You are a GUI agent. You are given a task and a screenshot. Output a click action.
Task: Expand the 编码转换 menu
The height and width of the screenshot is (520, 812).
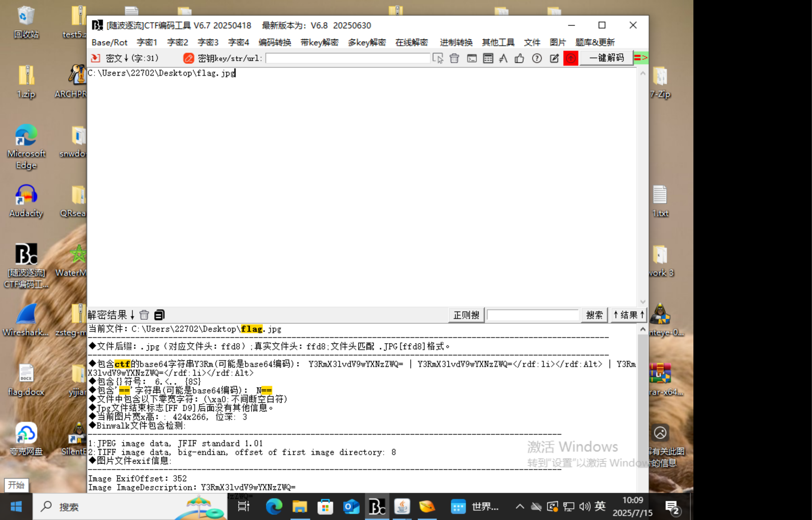coord(274,42)
